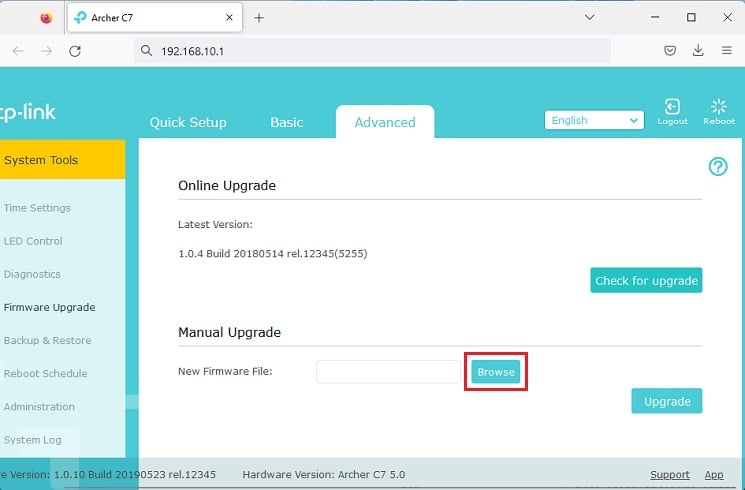Reload the current router page

click(75, 51)
